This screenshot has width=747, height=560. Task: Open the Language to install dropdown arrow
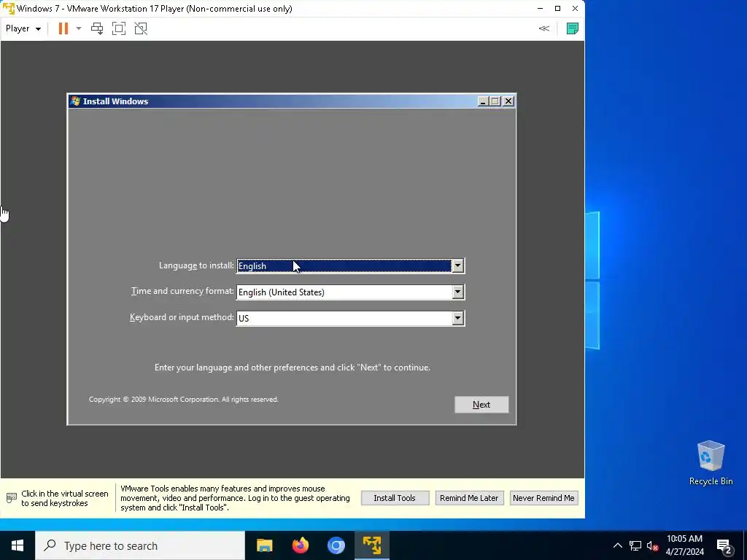[x=457, y=265]
